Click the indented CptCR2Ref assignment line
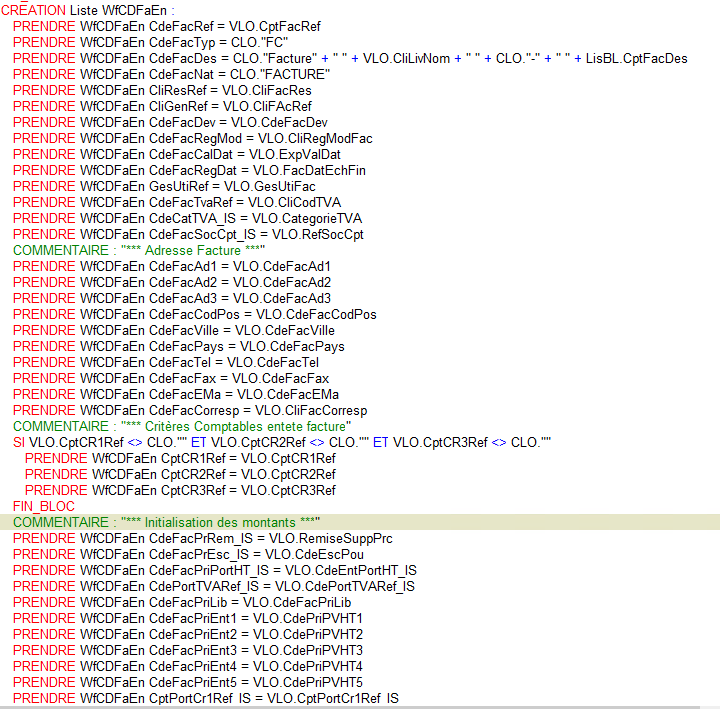This screenshot has width=720, height=709. point(180,474)
